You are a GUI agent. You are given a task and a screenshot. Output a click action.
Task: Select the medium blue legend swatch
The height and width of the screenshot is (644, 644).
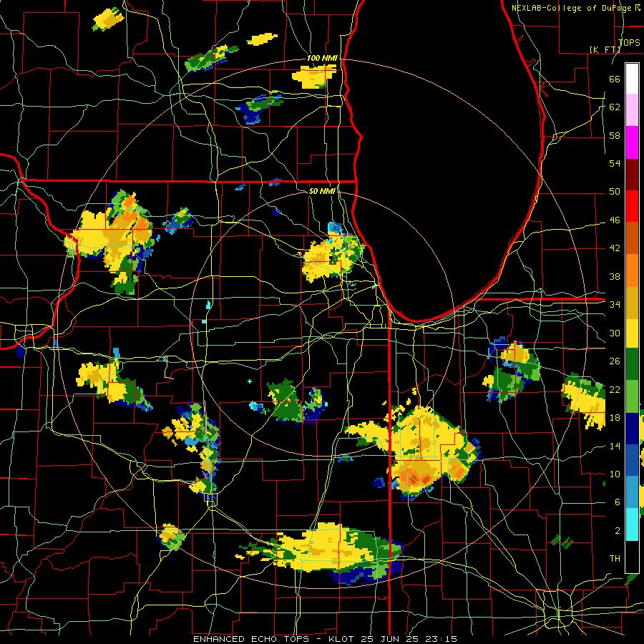coord(632,460)
